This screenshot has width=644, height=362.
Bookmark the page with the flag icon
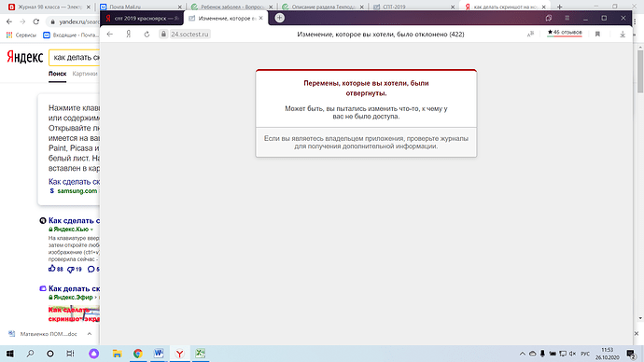tap(597, 35)
